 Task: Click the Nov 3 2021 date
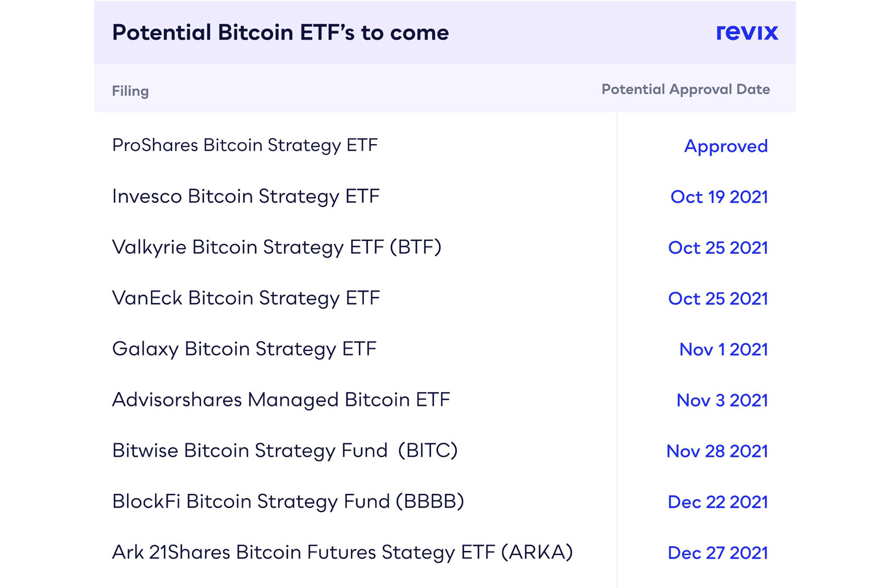722,400
